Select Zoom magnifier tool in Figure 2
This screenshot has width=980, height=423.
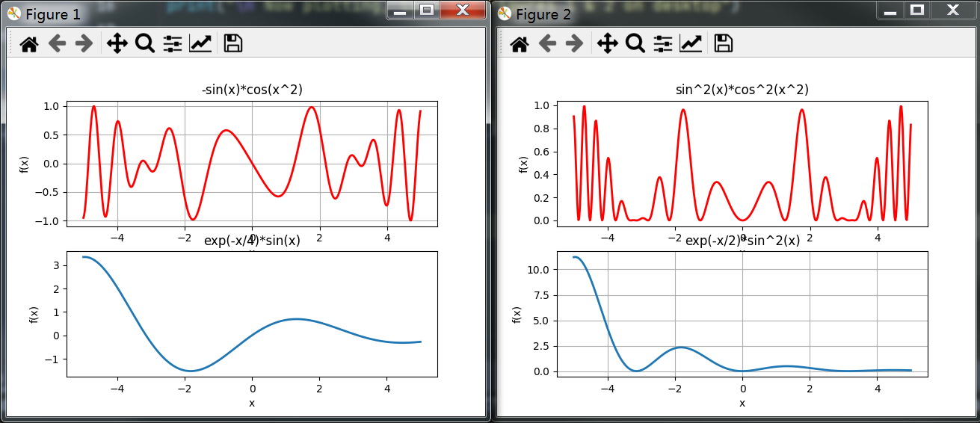(635, 44)
